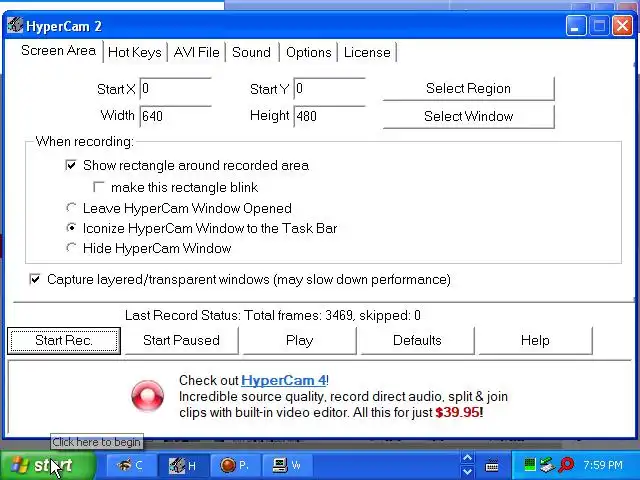Image resolution: width=640 pixels, height=480 pixels.
Task: Click the Start Y input field
Action: [329, 89]
